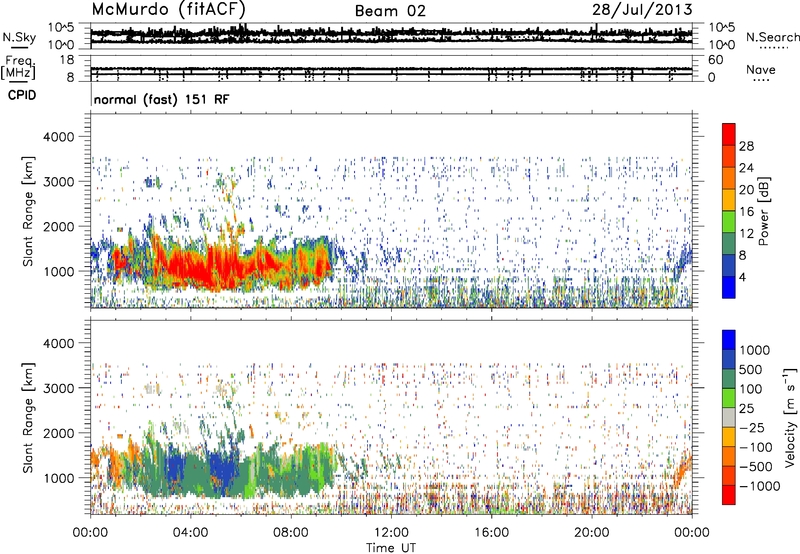This screenshot has width=800, height=554.
Task: Click the '18' tick on frequency axis
Action: [x=67, y=60]
